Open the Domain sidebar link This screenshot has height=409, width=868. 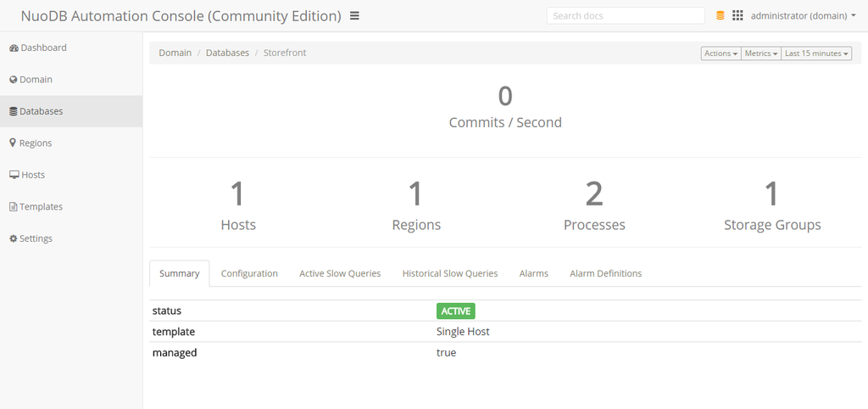tap(71, 79)
